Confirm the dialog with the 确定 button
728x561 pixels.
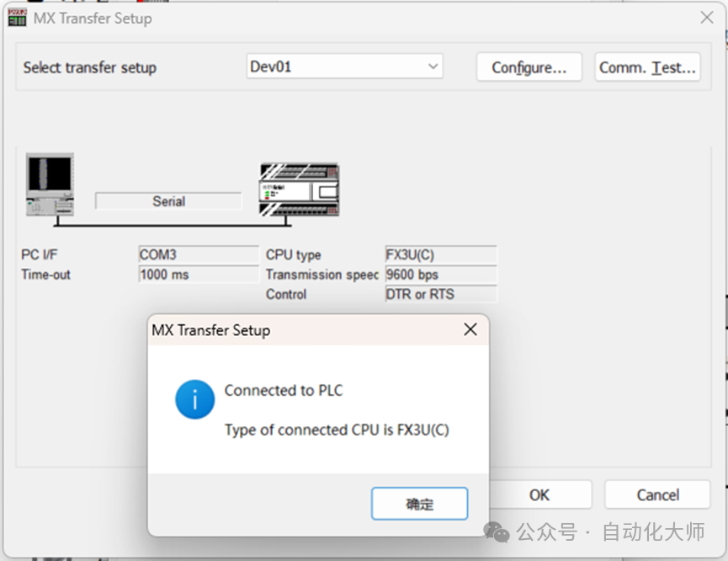tap(419, 504)
